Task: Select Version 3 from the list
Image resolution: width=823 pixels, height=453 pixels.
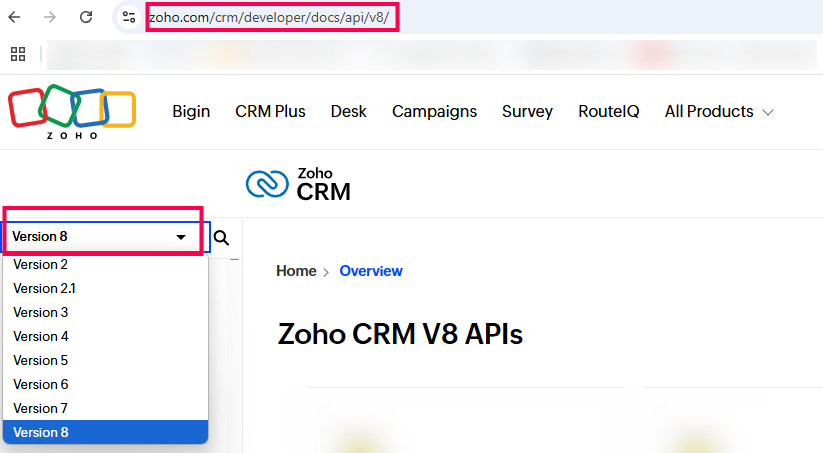Action: click(105, 313)
